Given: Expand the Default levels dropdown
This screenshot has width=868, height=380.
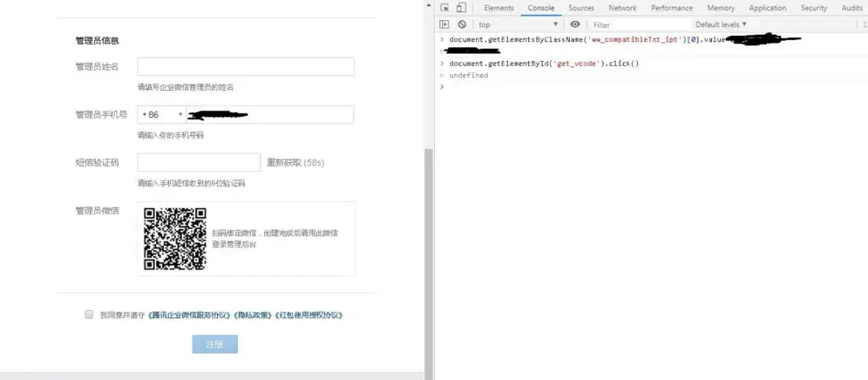Looking at the screenshot, I should (x=721, y=24).
